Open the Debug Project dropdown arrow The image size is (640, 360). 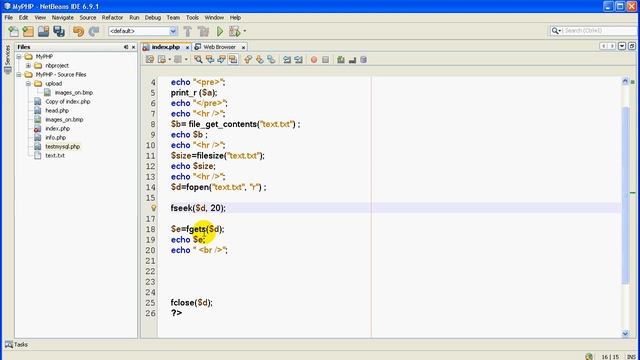[x=244, y=31]
